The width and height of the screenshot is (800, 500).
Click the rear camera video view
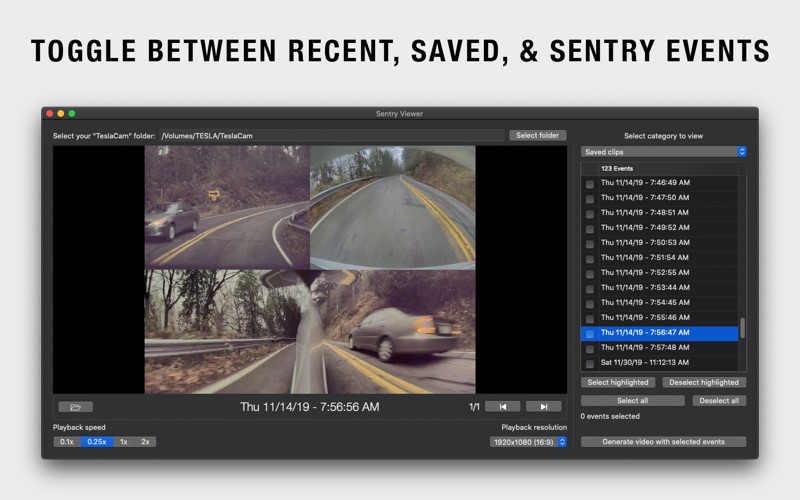click(393, 208)
